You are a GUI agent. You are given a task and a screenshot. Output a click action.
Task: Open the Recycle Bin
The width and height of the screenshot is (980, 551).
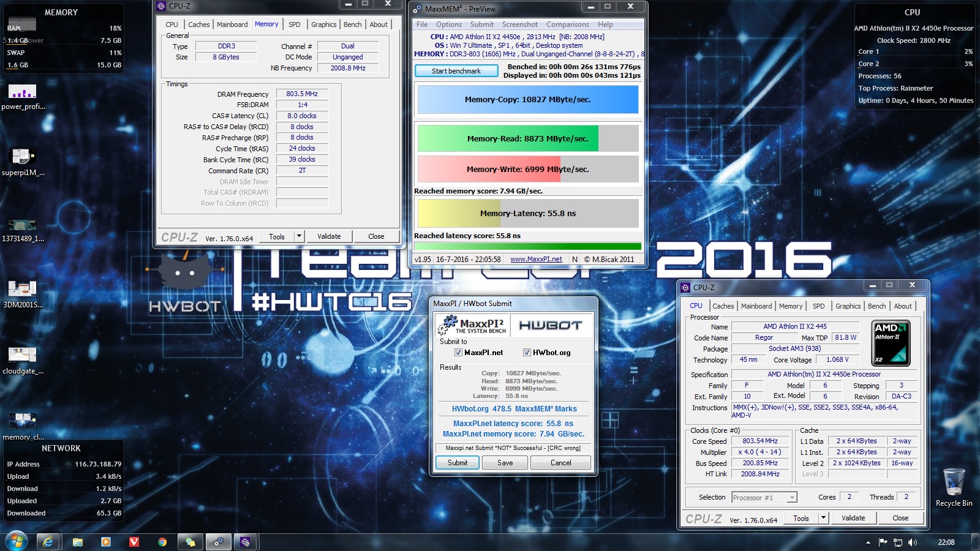[954, 487]
